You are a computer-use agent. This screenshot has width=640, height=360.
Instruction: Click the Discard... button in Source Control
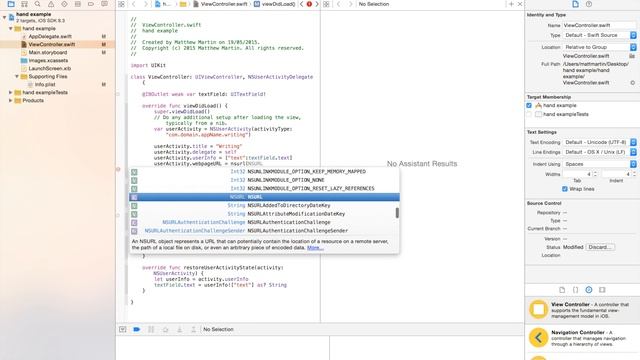pos(600,247)
